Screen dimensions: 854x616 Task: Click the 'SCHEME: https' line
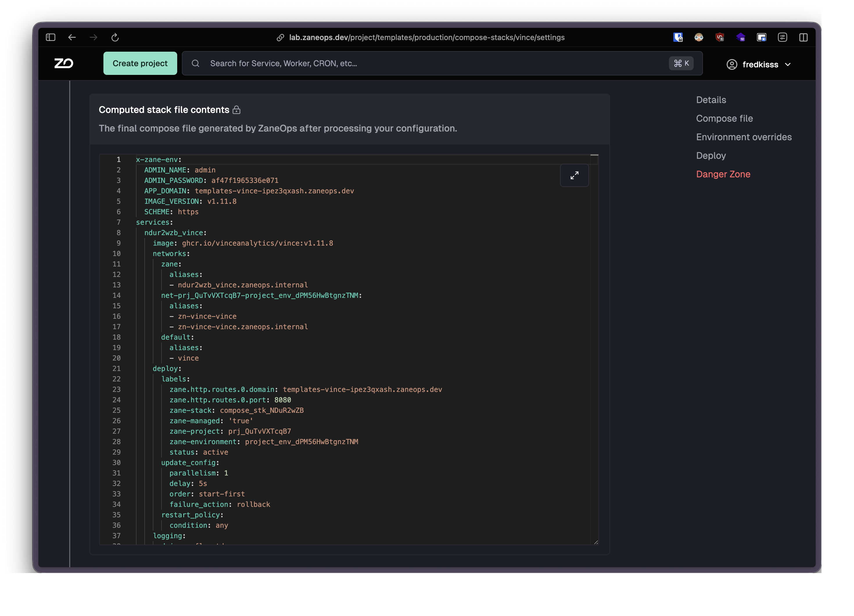(171, 212)
